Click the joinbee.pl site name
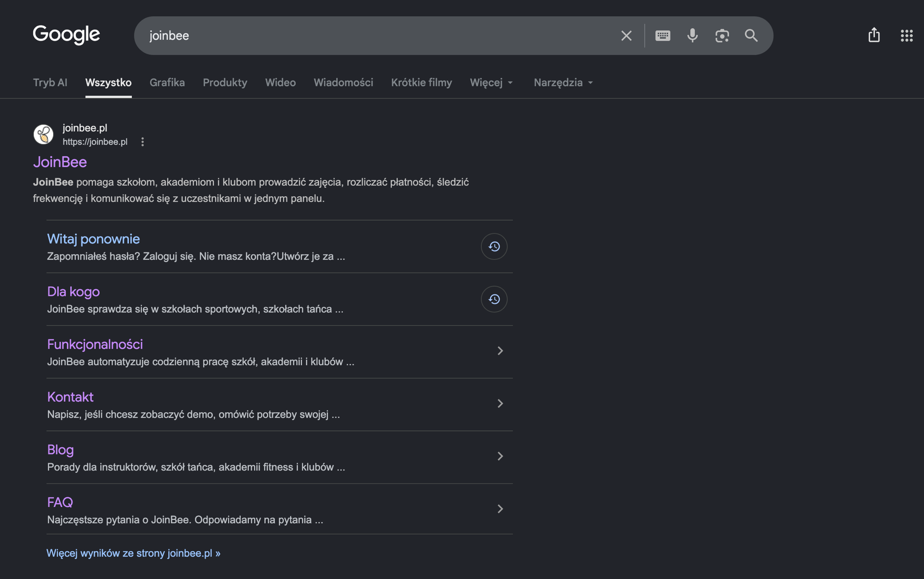The width and height of the screenshot is (924, 579). pos(85,128)
